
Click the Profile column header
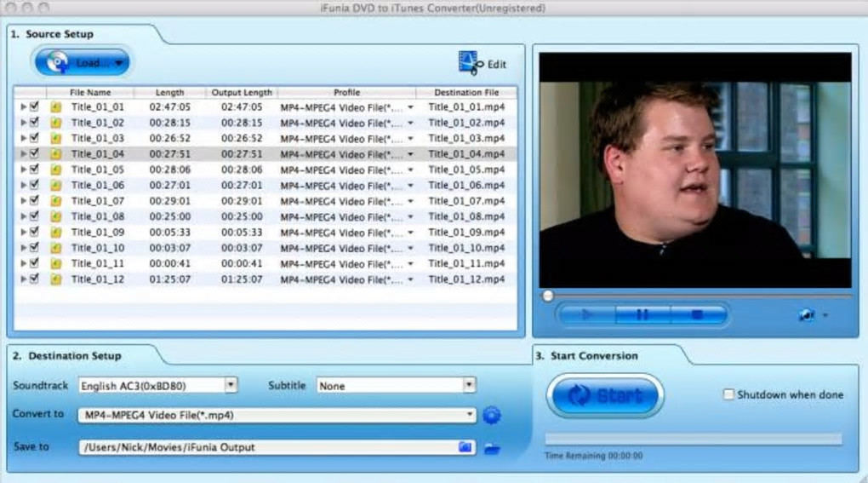[x=346, y=93]
